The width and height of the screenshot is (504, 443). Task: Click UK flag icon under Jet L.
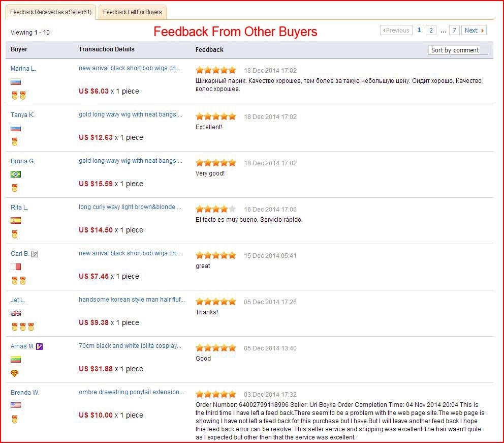pos(16,313)
